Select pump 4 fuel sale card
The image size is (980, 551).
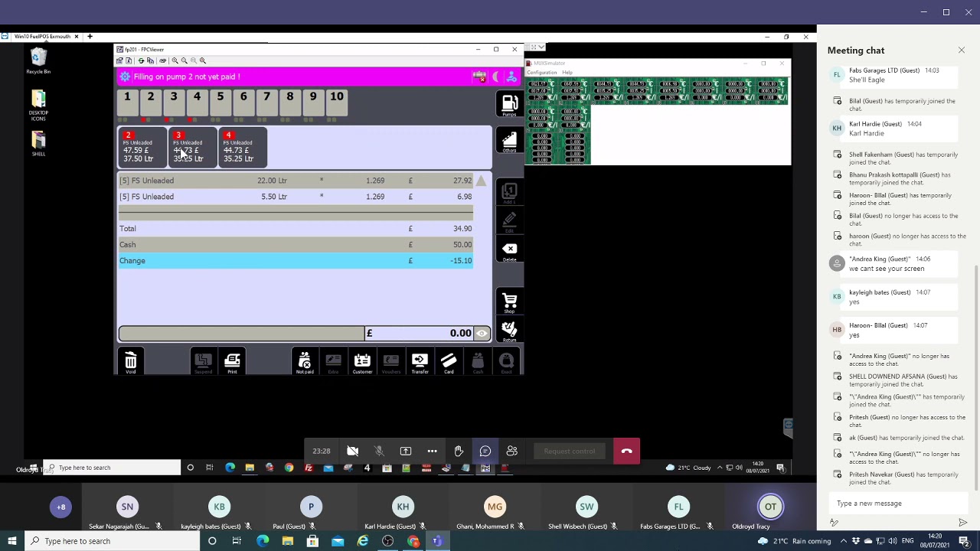coord(243,147)
